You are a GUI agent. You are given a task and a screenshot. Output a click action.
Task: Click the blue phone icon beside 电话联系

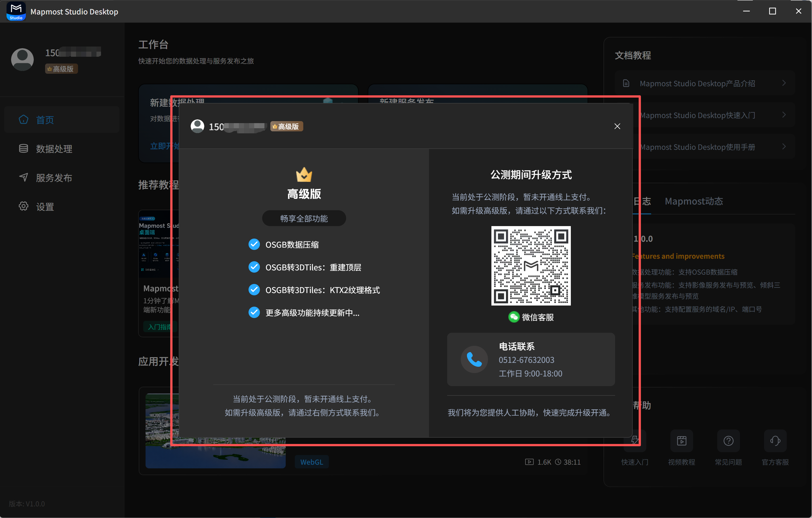coord(474,359)
